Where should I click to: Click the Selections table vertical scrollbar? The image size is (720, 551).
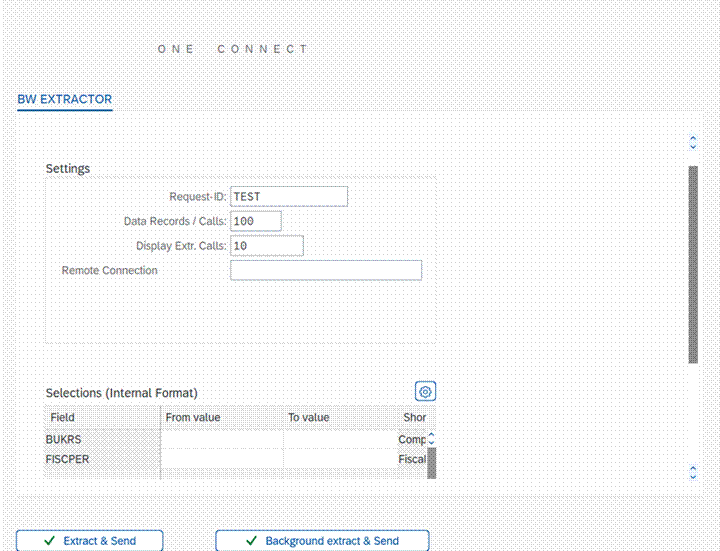[x=431, y=462]
